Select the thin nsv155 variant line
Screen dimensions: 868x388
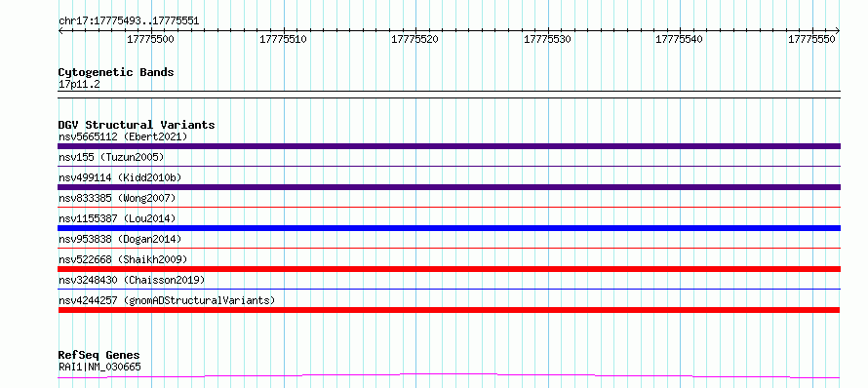(x=449, y=166)
